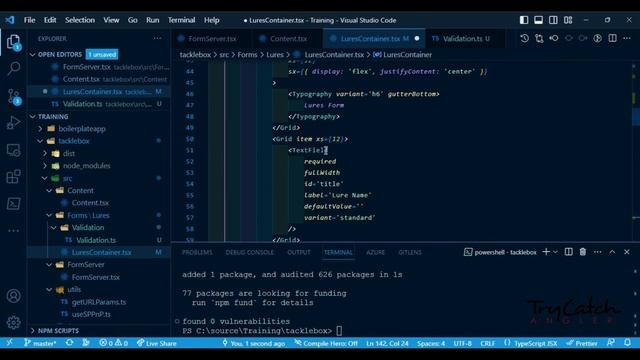Switch to the FormServer.tsx tab
The height and width of the screenshot is (360, 640).
[x=212, y=39]
